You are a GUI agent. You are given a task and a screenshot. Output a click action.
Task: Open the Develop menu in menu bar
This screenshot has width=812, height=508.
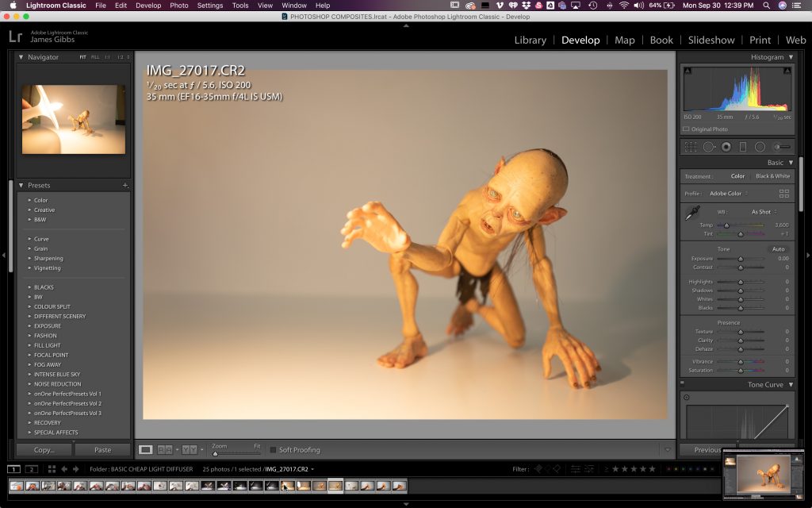click(148, 6)
